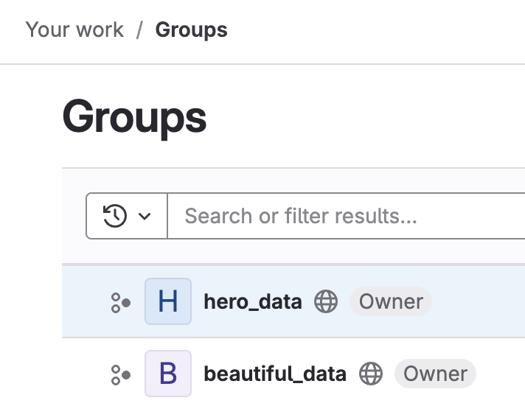Open the recent searches history icon

[115, 216]
